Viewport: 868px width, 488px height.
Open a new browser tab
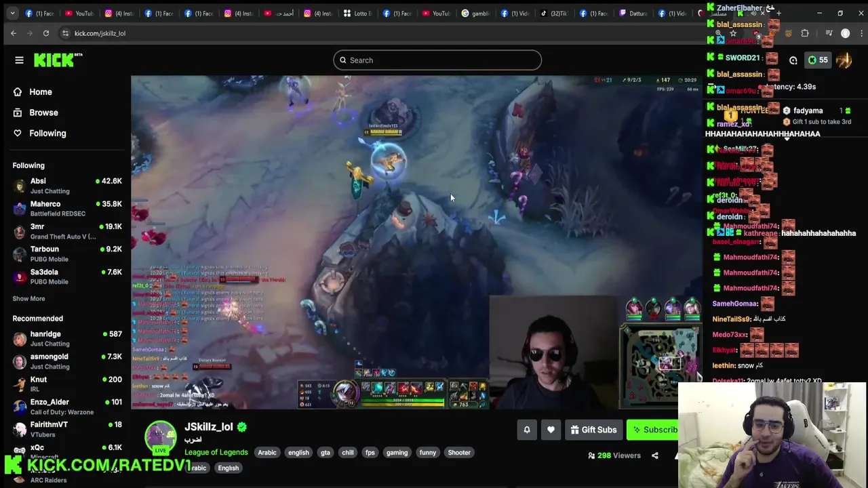pos(778,13)
